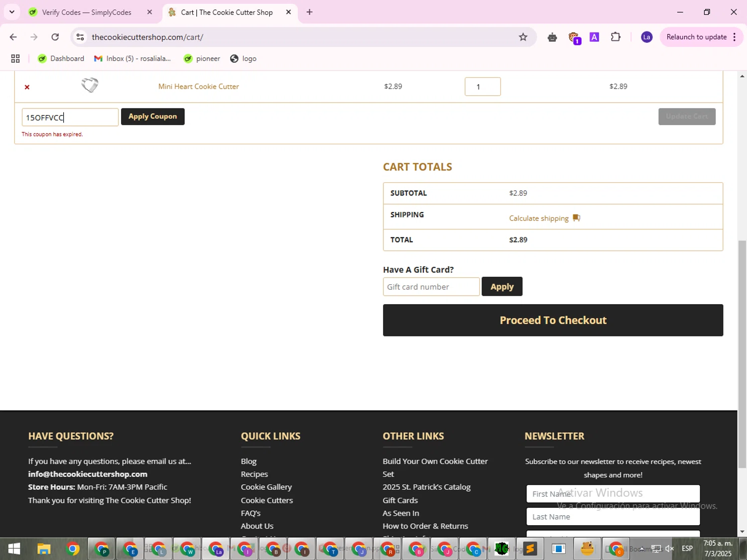The image size is (747, 560).
Task: Click the shipping truck icon
Action: 576,218
